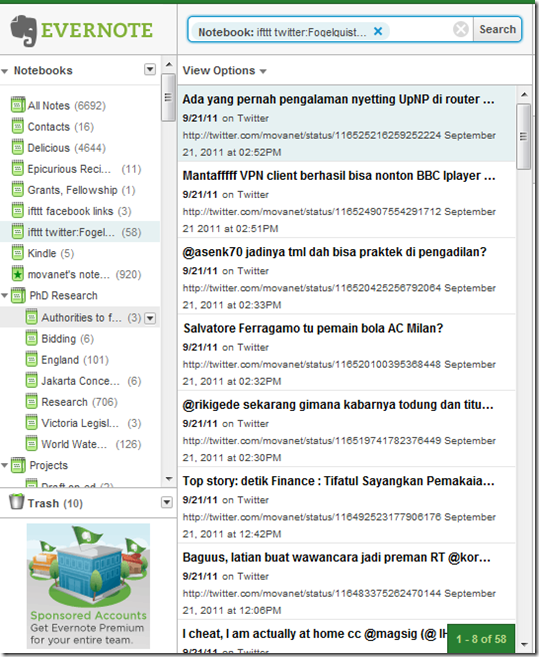Open the World Wate... (126) notebook
Screen dimensions: 539x657
tap(91, 444)
